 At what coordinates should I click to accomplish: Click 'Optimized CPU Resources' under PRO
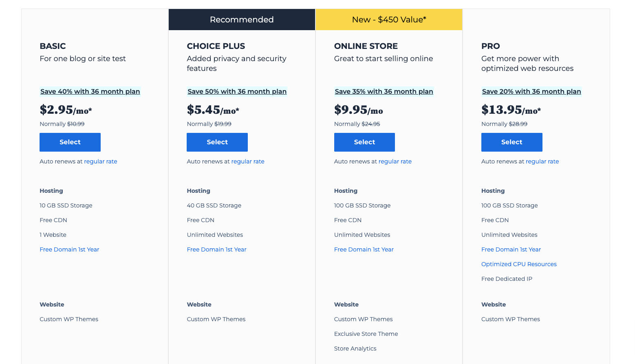[519, 264]
